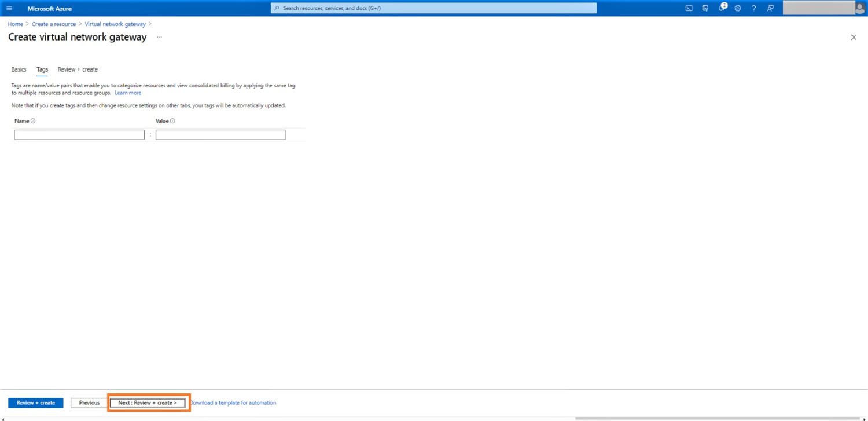Open the ellipsis menu beside page title
868x421 pixels.
tap(159, 37)
